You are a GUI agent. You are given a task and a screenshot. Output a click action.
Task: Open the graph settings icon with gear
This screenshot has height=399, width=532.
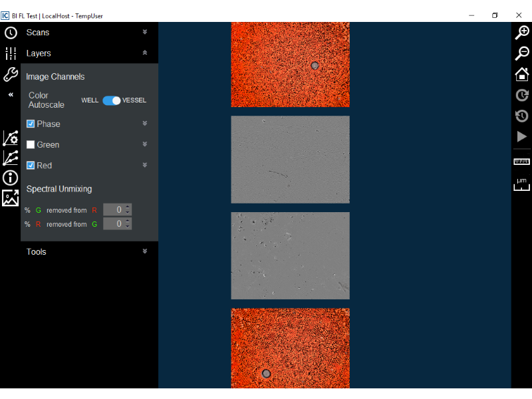[x=11, y=138]
